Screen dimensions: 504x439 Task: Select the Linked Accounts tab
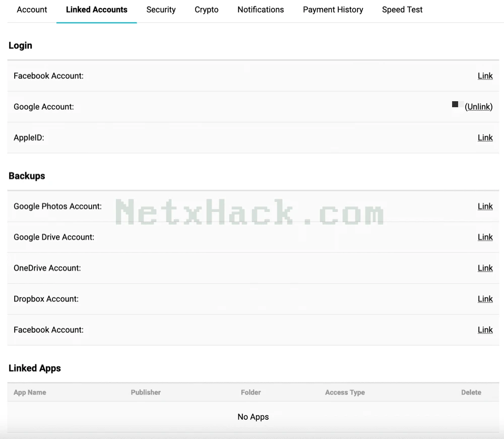[96, 10]
